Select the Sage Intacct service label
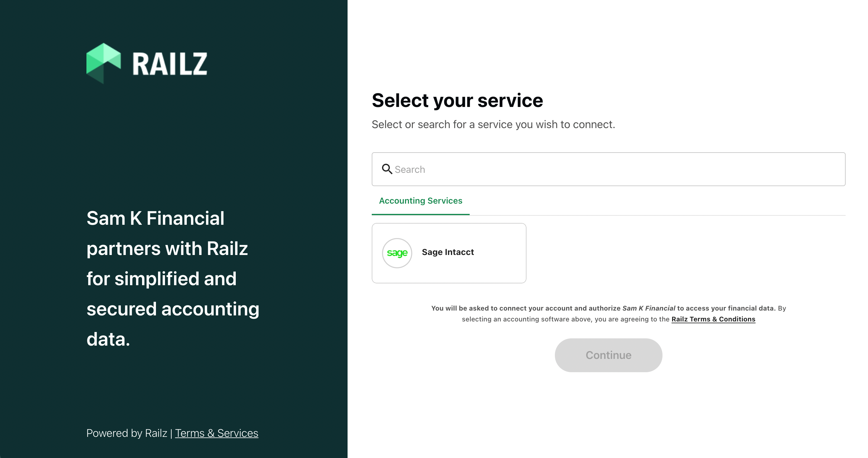 pos(448,252)
